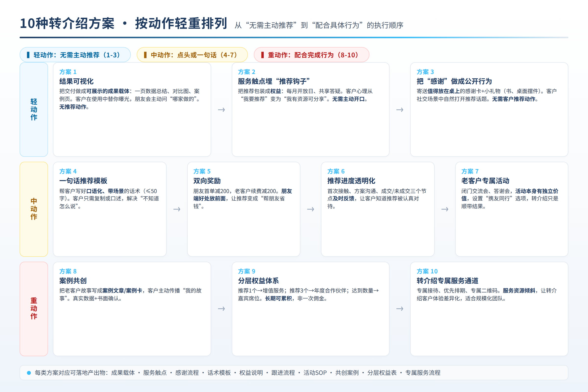Select the red 重动作 row label
This screenshot has width=588, height=392.
click(34, 309)
